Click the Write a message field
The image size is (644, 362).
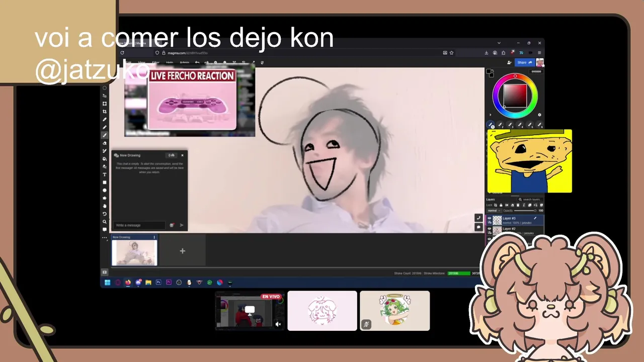139,225
